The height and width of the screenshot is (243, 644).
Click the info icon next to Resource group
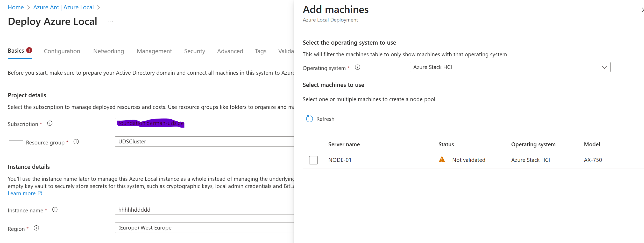click(x=76, y=142)
